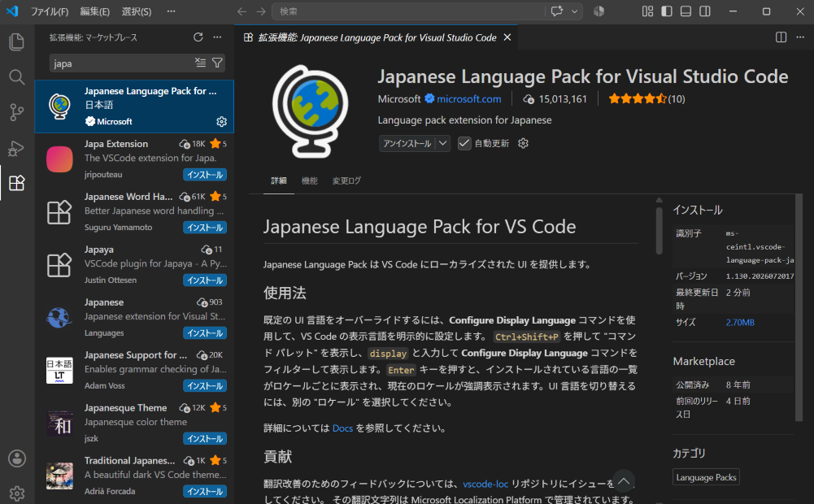Open the ファイル(F) menu

(50, 11)
